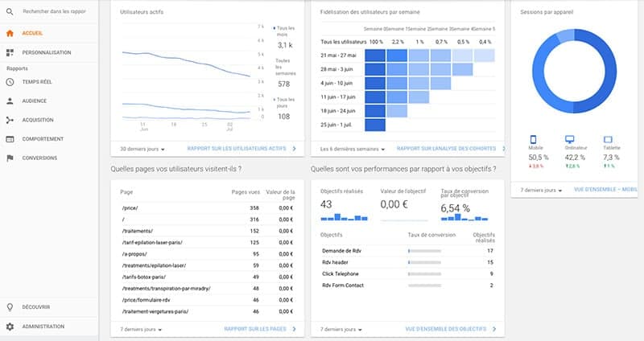
Task: Click the Acquisition arrows icon
Action: pos(10,120)
